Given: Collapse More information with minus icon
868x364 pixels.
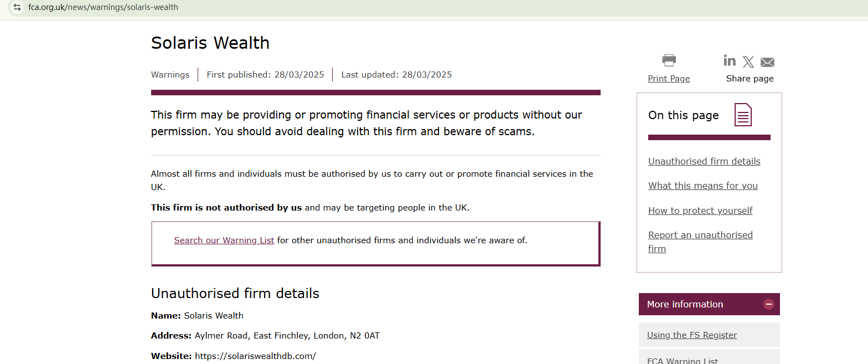Looking at the screenshot, I should point(768,304).
